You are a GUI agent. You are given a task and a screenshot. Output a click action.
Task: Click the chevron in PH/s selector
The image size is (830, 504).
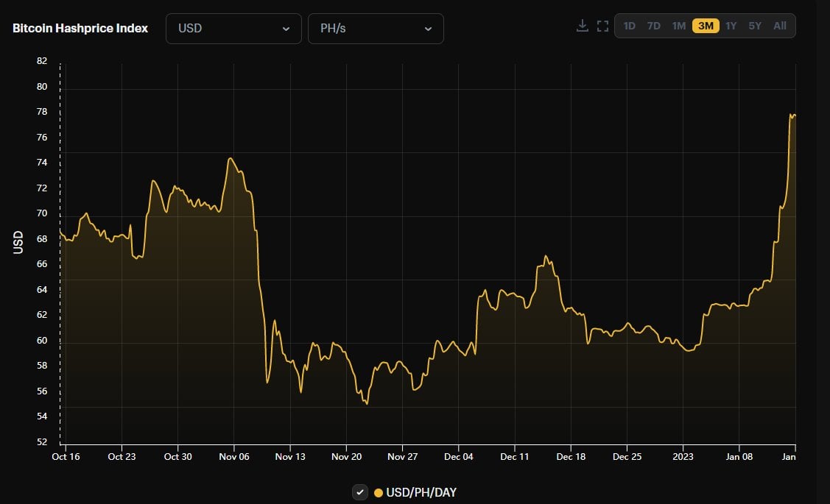tap(428, 29)
